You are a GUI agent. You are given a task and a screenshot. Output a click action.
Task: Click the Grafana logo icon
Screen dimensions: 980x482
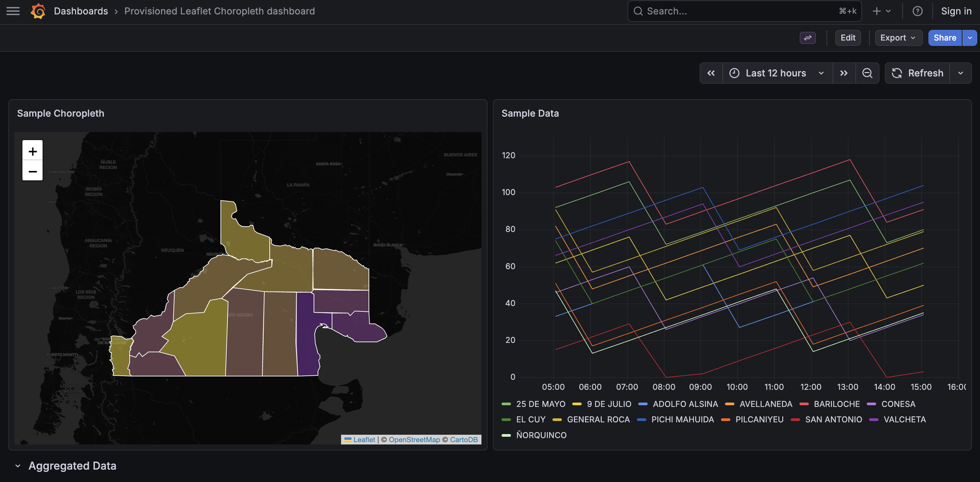pos(38,11)
